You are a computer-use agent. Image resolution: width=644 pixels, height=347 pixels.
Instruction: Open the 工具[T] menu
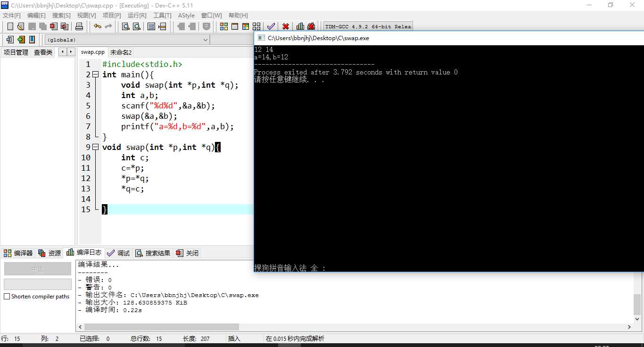162,16
